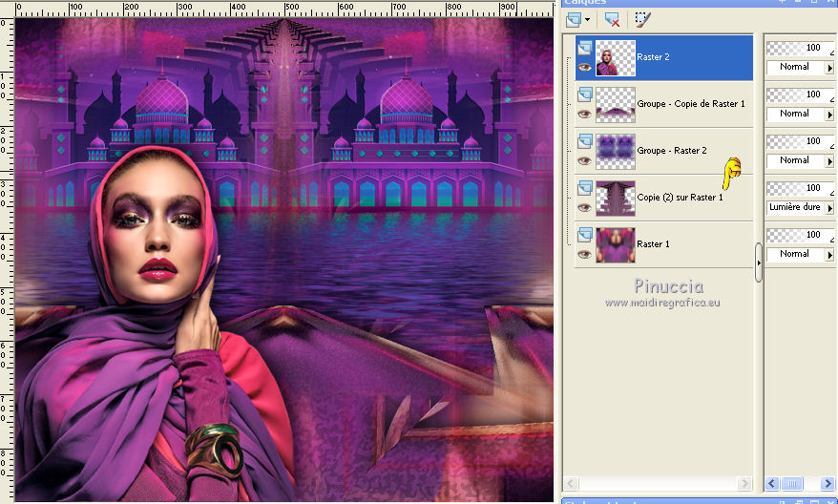Screen dimensions: 838x504
Task: Click the blend pane scrollbar thumb
Action: pos(792,484)
